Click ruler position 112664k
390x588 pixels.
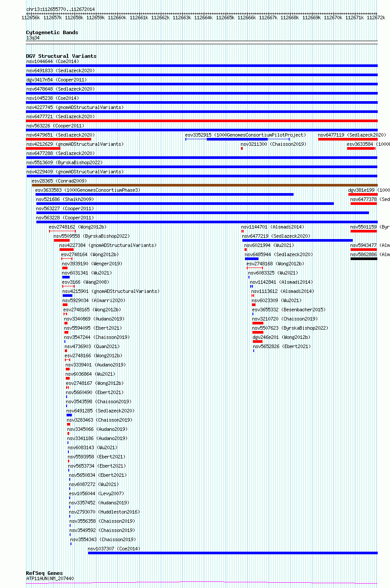click(203, 18)
